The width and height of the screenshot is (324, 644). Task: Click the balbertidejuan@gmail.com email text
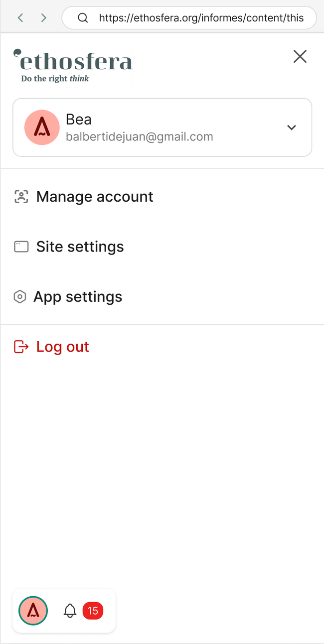140,136
